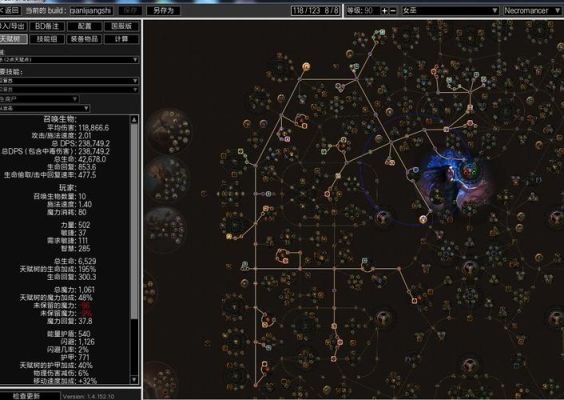Click the 检查更新 button
The width and height of the screenshot is (564, 400).
click(x=28, y=396)
